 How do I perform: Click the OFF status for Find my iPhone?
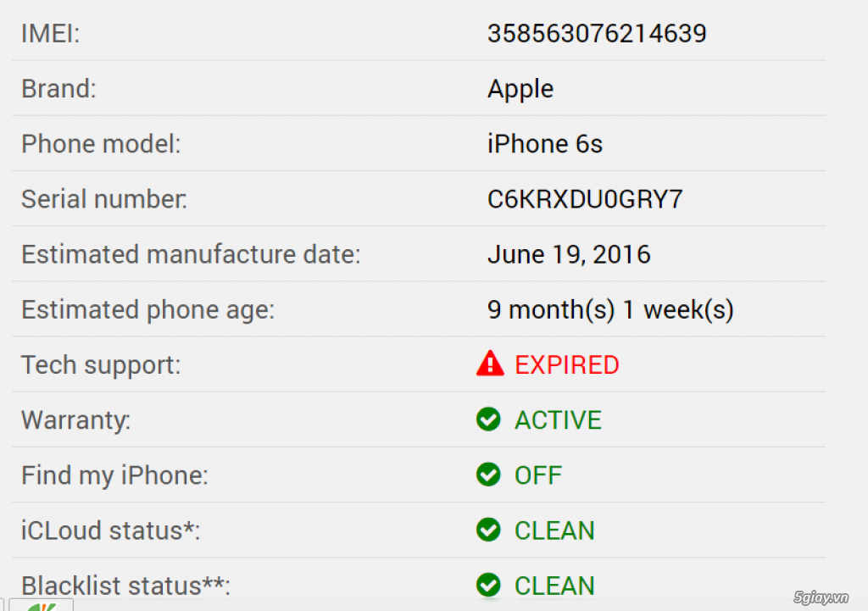538,475
